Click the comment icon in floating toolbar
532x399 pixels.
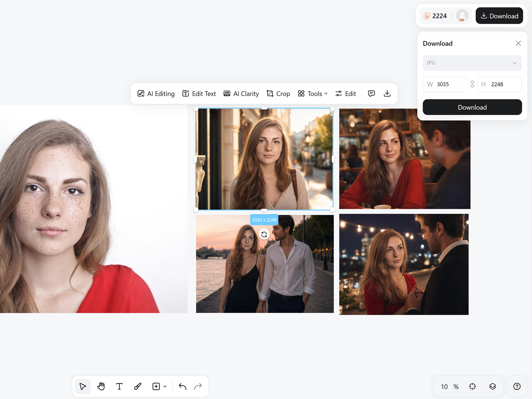pos(371,93)
